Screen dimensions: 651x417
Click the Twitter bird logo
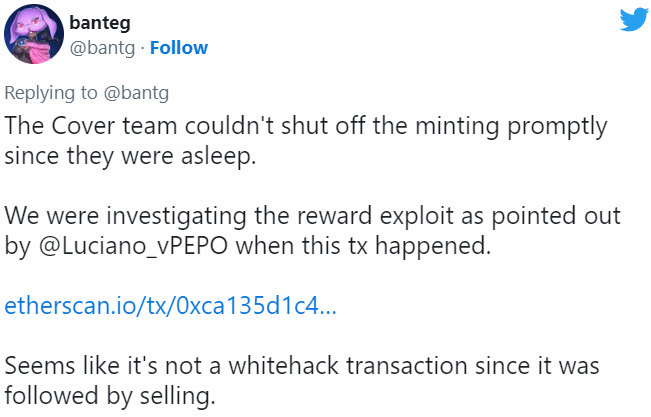coord(633,21)
